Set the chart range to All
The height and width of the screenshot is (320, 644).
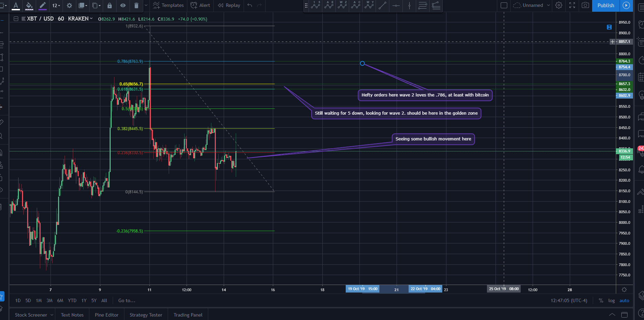coord(104,301)
